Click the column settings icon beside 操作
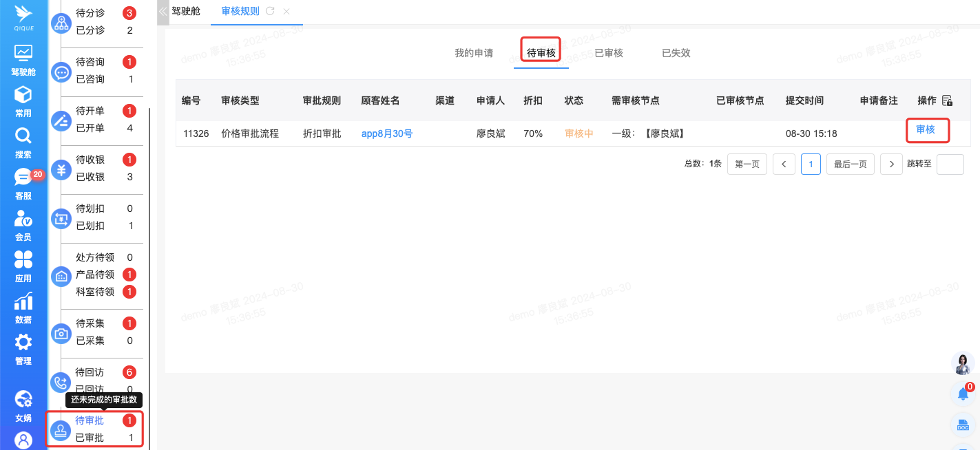This screenshot has width=980, height=450. 948,100
